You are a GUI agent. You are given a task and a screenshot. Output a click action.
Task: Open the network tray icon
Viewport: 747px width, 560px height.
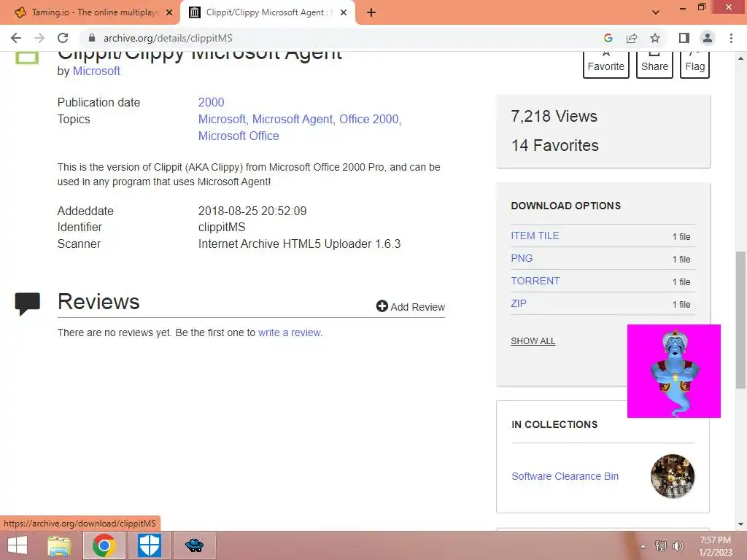click(x=661, y=546)
